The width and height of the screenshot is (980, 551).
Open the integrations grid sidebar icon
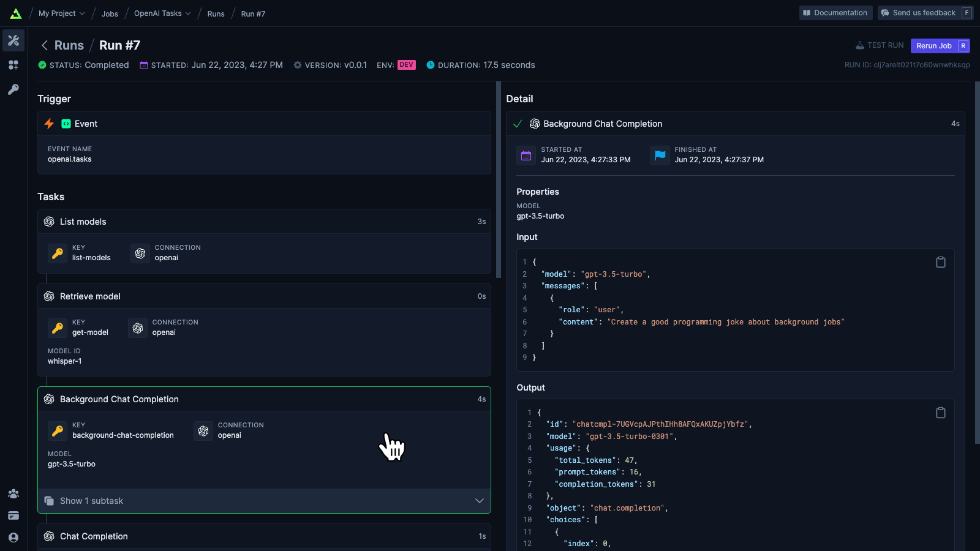(13, 65)
